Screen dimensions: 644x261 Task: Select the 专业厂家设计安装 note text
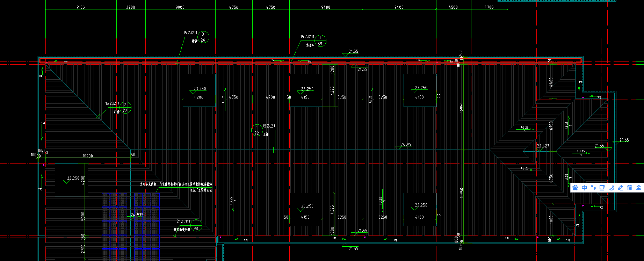point(201,190)
